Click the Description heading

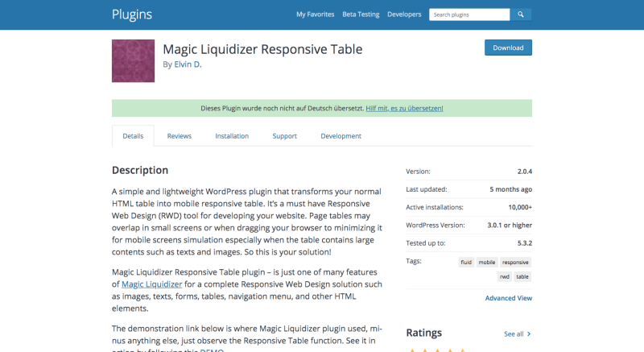point(140,170)
